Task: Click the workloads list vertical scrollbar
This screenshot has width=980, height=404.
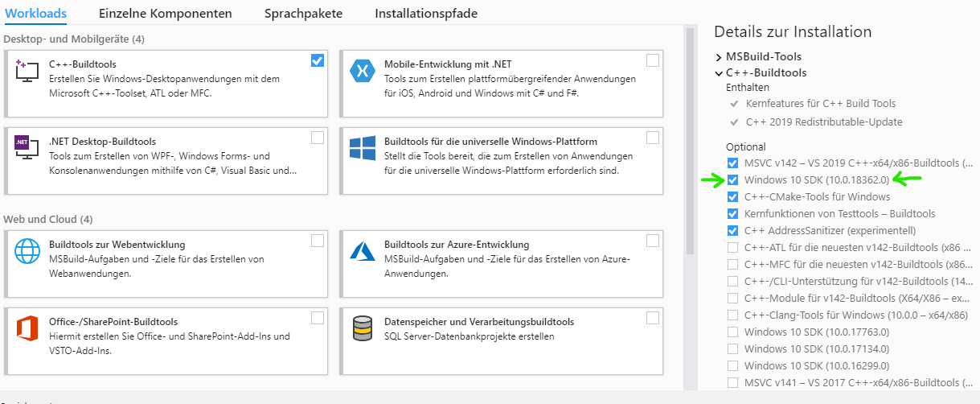Action: (x=690, y=141)
